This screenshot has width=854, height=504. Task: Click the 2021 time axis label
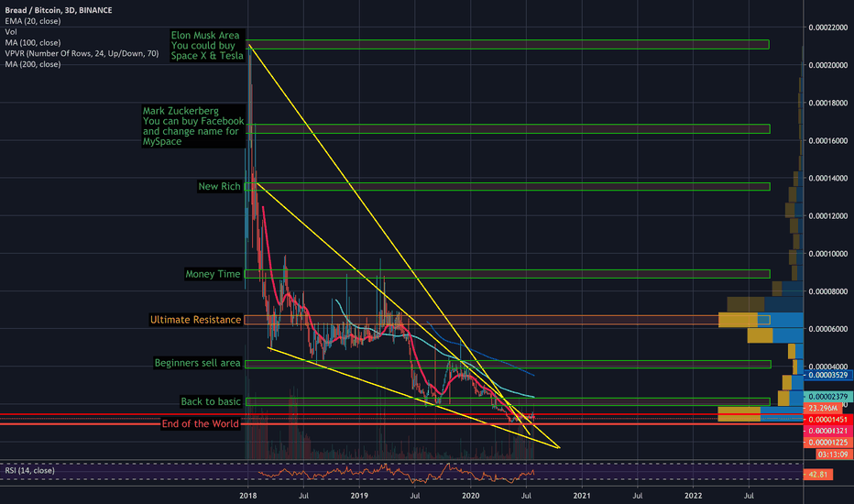pos(582,496)
